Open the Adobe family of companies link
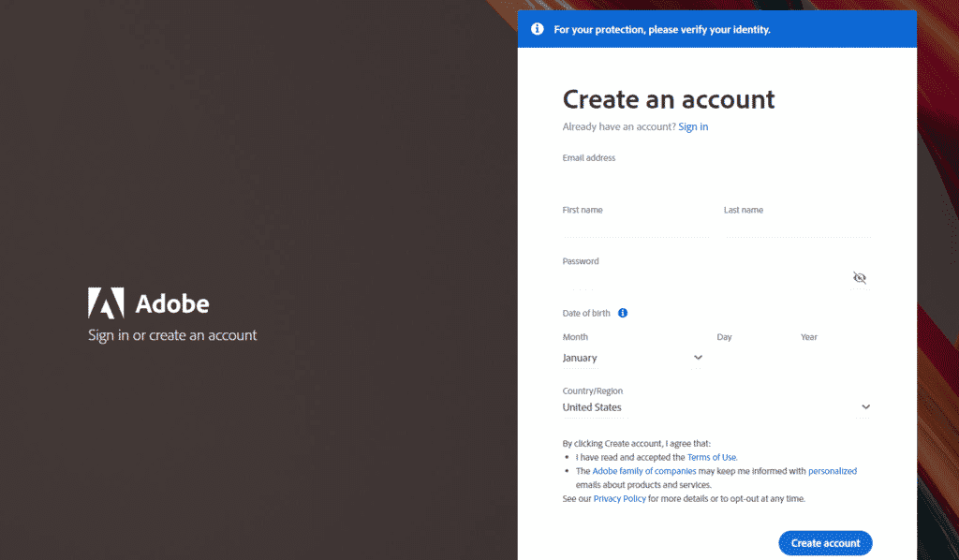 tap(644, 471)
